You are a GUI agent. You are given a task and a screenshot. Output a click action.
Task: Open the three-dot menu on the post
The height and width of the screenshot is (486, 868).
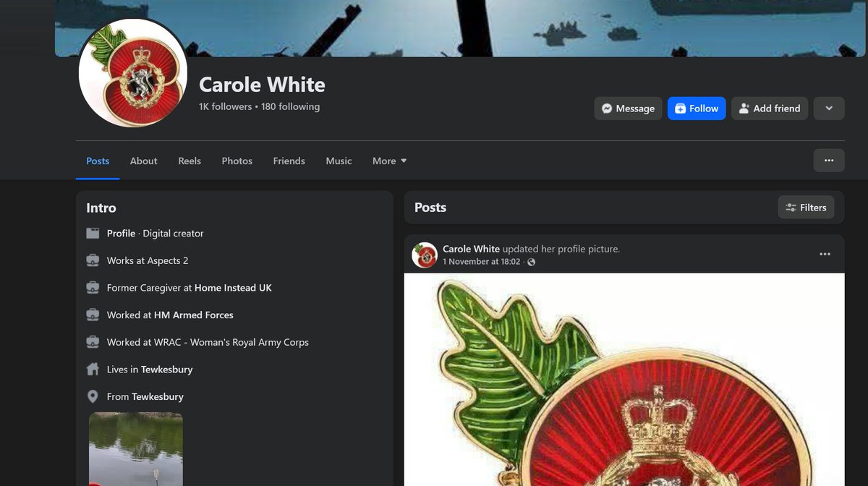point(825,255)
